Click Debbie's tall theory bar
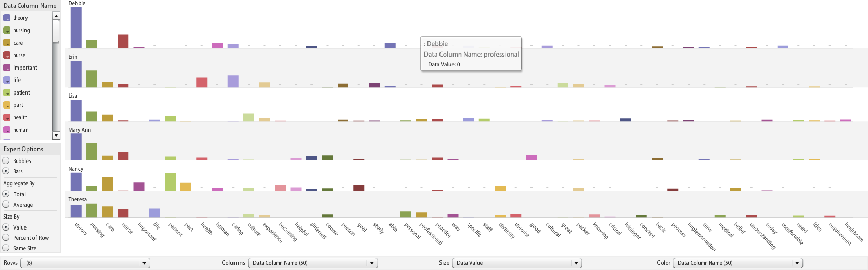 76,28
